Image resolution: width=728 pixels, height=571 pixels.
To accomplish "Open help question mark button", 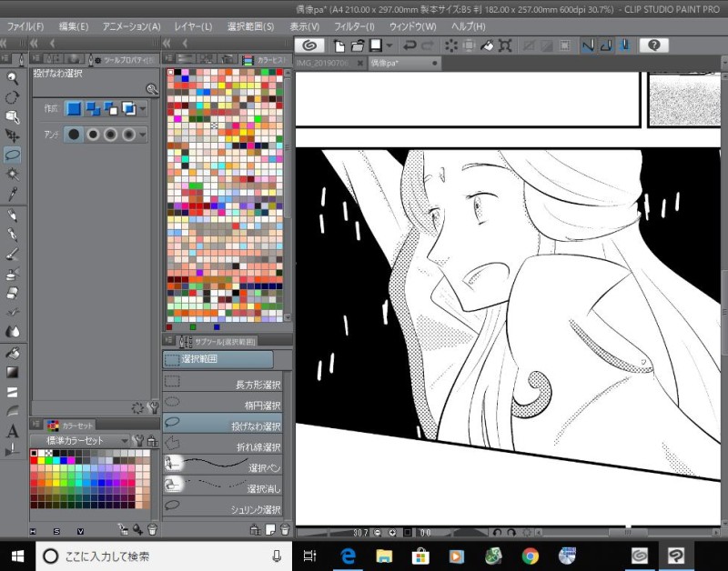I will (653, 45).
